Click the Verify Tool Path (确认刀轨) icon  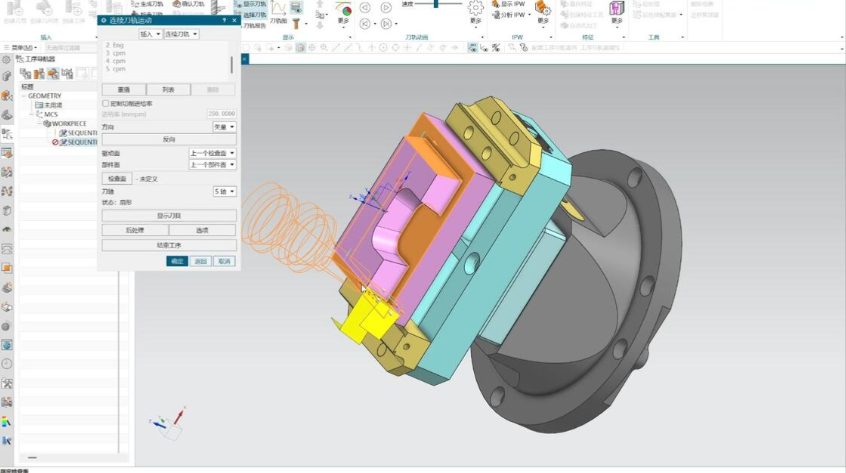point(188,4)
